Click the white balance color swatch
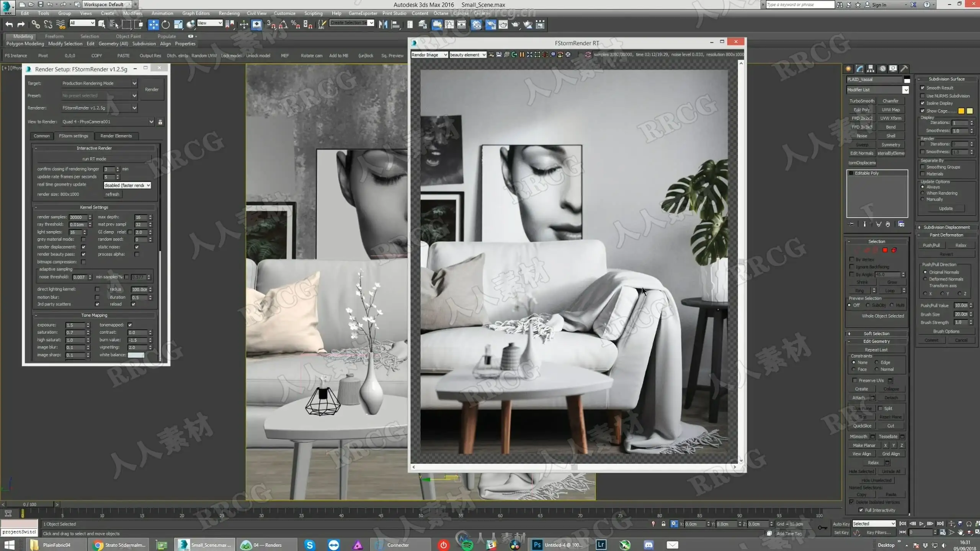 136,355
